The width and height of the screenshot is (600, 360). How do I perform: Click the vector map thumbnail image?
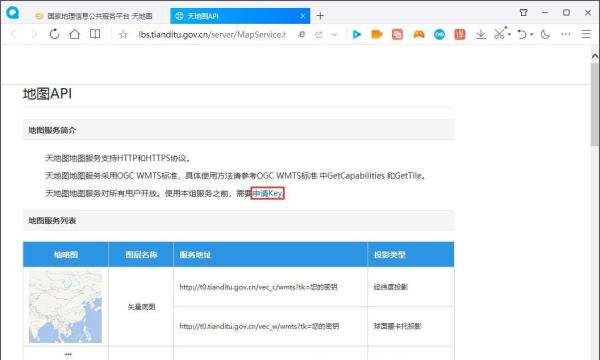coord(65,306)
